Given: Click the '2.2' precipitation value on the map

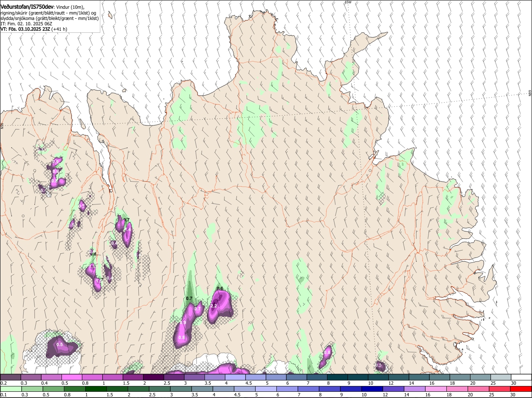Looking at the screenshot, I should (214, 306).
